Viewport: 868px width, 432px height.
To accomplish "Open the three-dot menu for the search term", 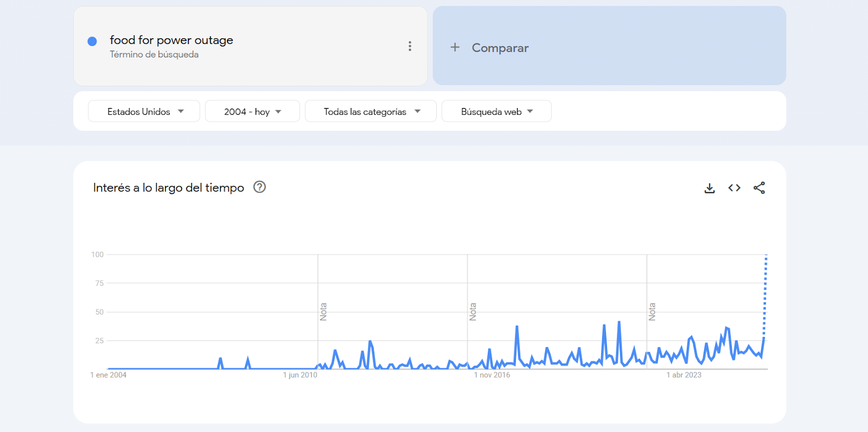I will (x=410, y=46).
